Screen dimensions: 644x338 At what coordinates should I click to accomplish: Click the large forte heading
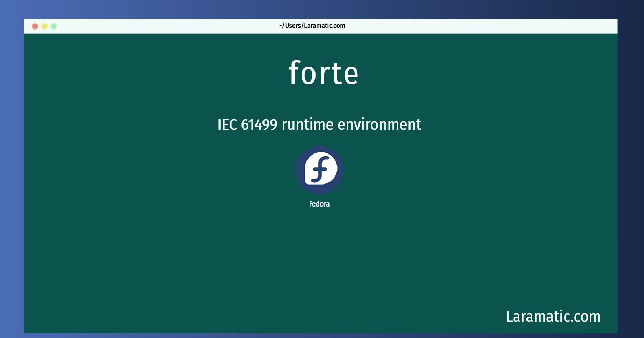coord(324,72)
